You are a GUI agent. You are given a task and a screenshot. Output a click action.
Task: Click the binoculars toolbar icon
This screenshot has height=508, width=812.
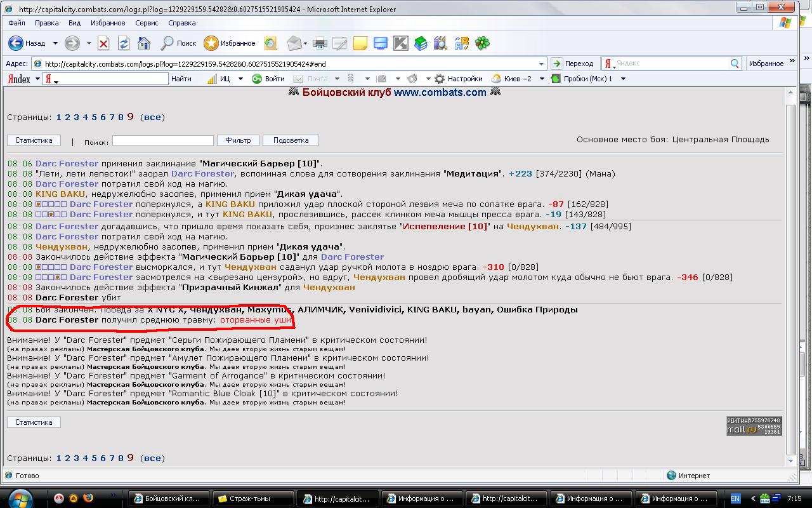click(441, 43)
